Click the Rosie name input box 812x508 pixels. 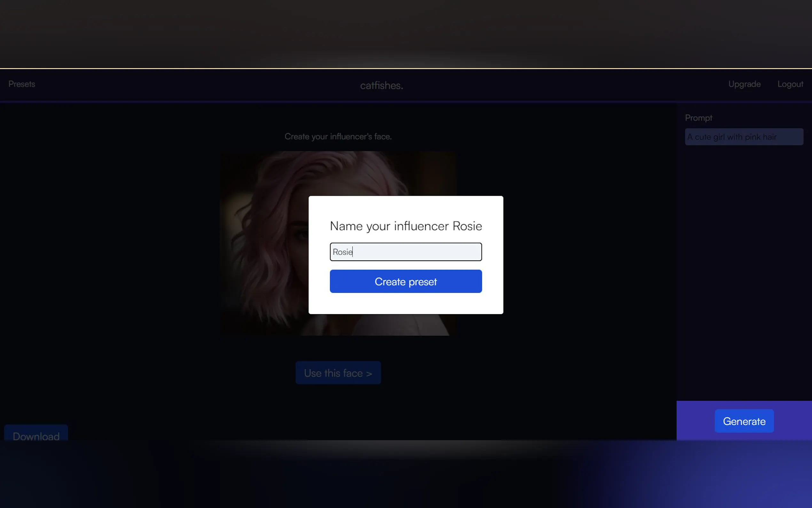(x=405, y=252)
